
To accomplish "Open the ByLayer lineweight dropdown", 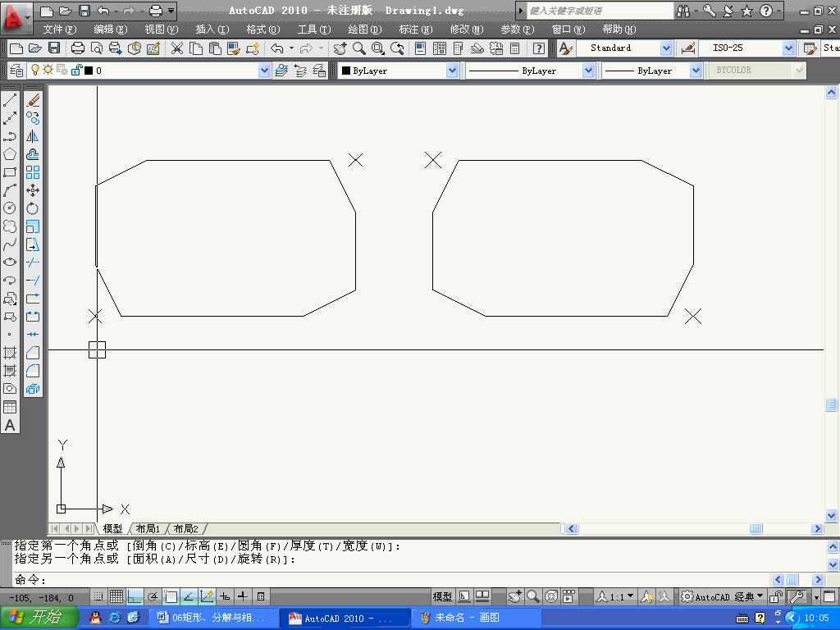I will click(x=696, y=71).
